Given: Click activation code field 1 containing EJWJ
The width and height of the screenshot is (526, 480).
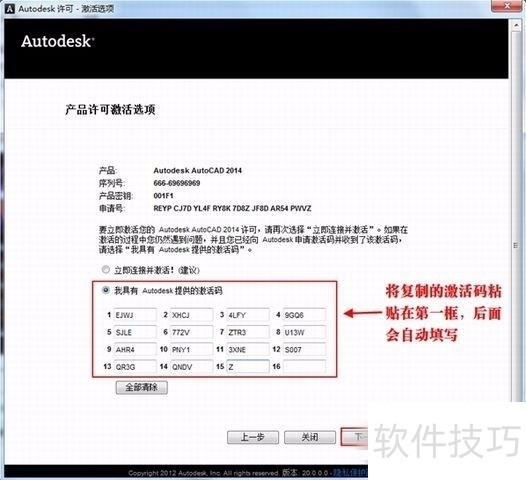Looking at the screenshot, I should pos(135,315).
